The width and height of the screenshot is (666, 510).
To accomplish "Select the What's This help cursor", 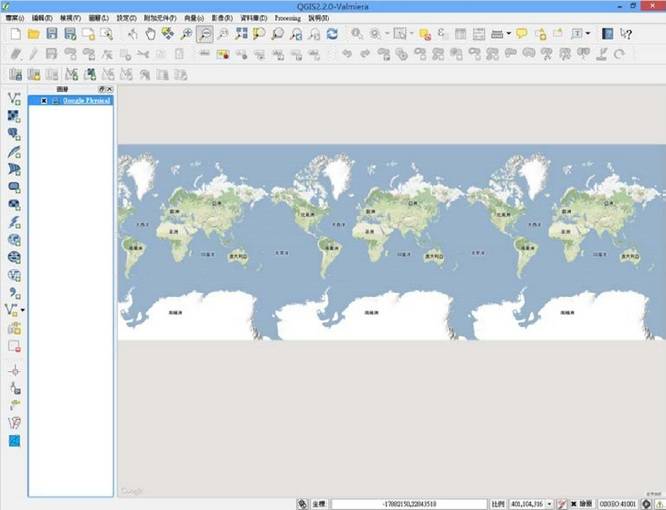I will 626,34.
